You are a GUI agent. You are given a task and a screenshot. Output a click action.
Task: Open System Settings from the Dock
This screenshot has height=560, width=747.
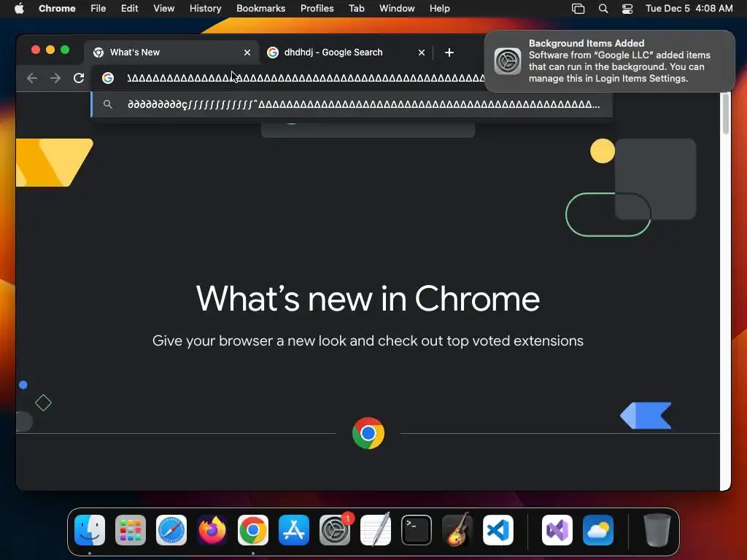point(334,530)
